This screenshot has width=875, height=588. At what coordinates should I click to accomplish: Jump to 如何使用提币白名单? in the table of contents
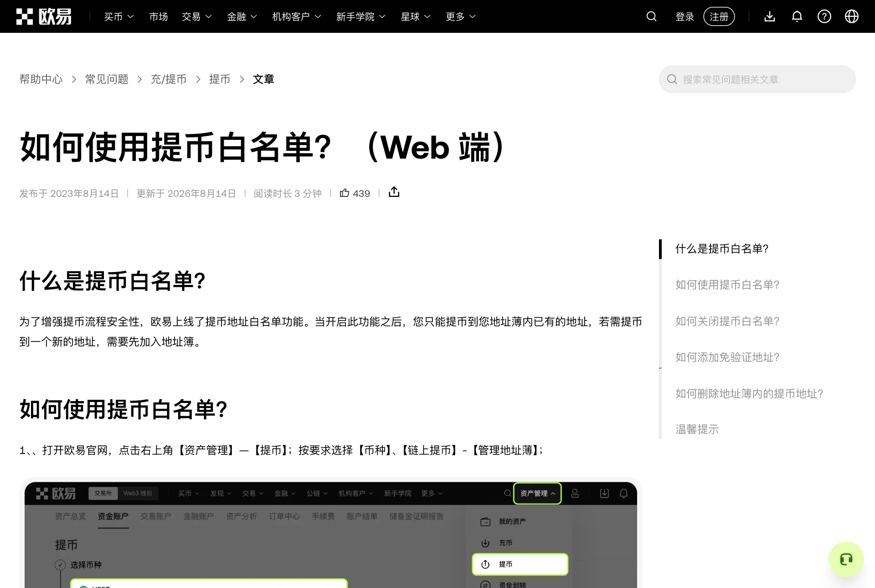tap(727, 285)
